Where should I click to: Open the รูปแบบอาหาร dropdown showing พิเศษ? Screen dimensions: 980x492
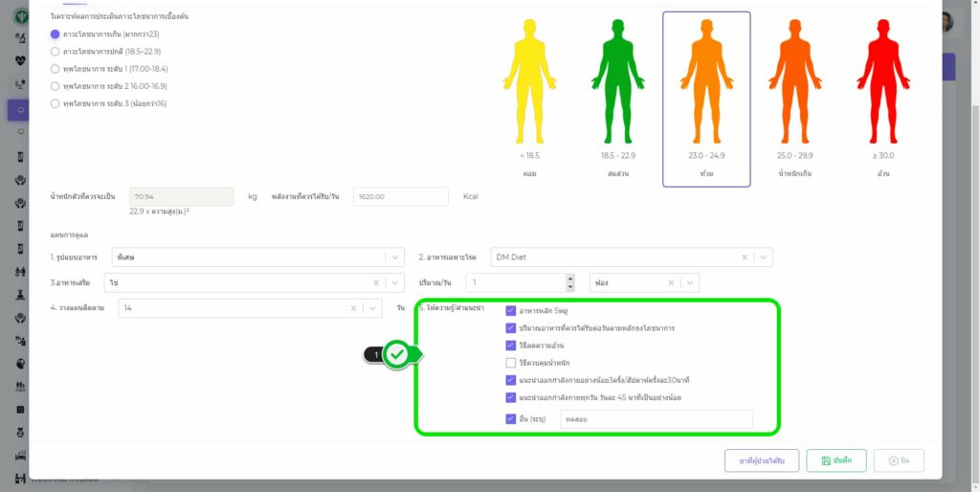[395, 257]
